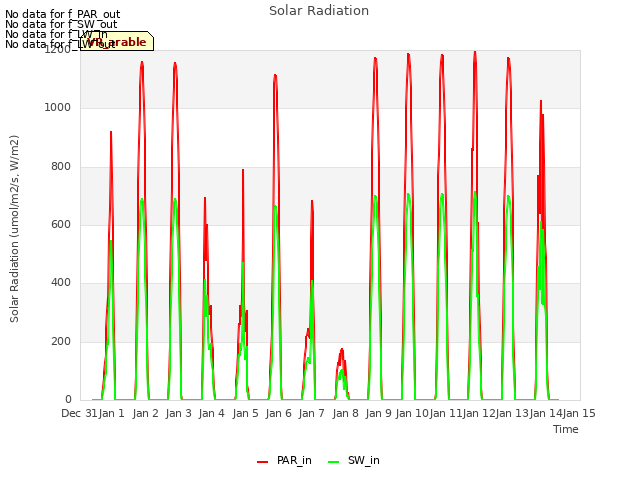Click the Jan 12 PAR_in peak near 1200
Image resolution: width=640 pixels, height=480 pixels.
(x=475, y=52)
